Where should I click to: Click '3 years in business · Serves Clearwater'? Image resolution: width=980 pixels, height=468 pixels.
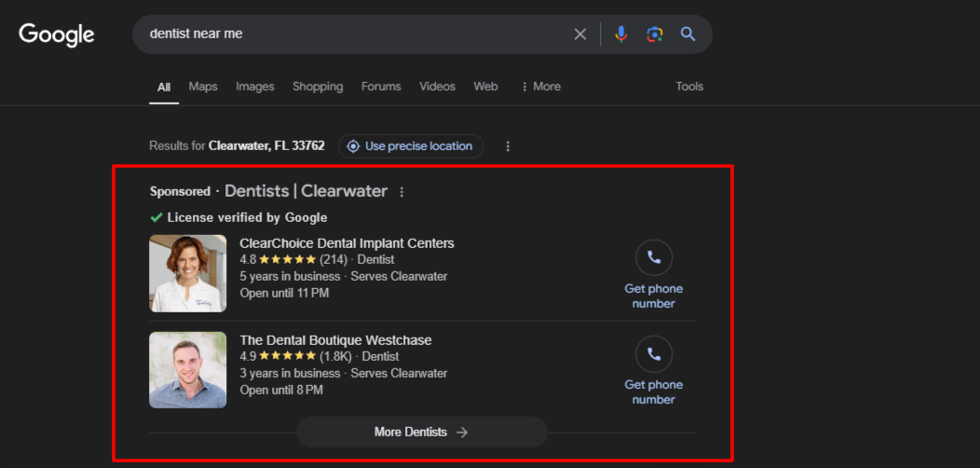click(x=344, y=374)
